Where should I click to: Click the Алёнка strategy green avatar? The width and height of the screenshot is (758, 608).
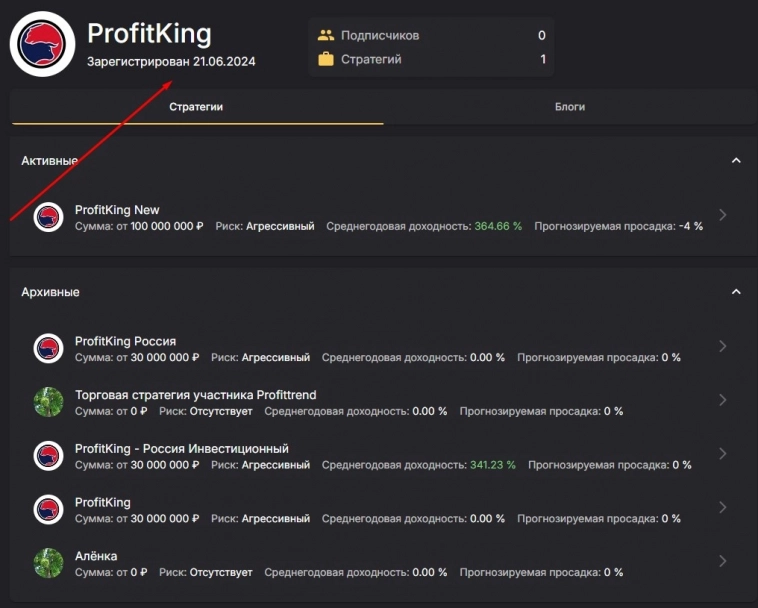coord(48,563)
